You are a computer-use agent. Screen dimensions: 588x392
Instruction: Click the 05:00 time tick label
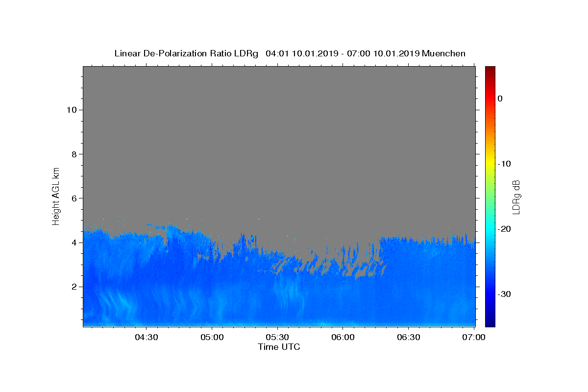click(212, 337)
